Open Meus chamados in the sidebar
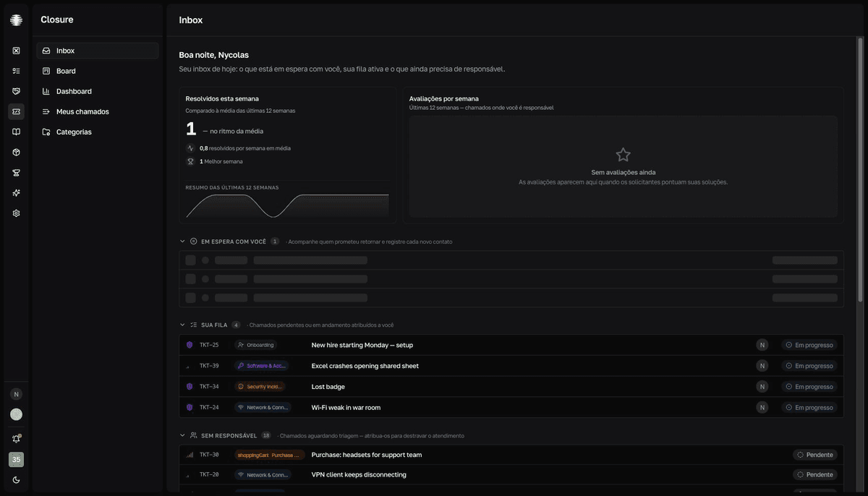Screen dimensions: 868x496 98,111
